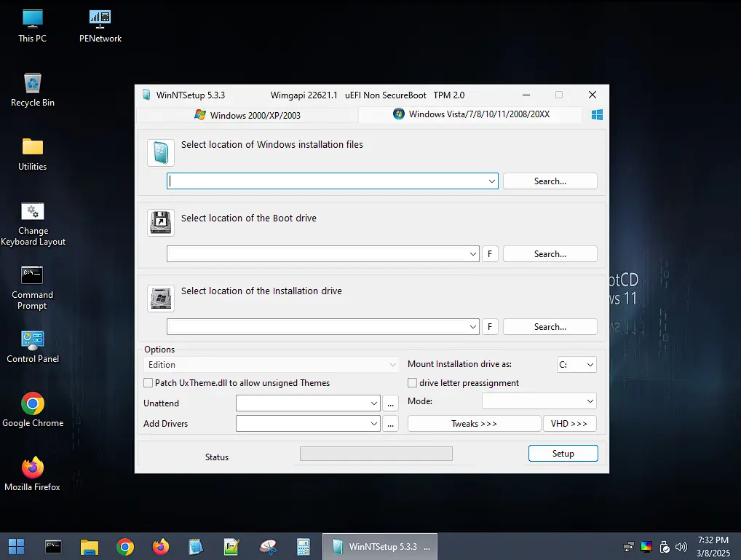Change the Mount Installation drive letter

click(576, 364)
